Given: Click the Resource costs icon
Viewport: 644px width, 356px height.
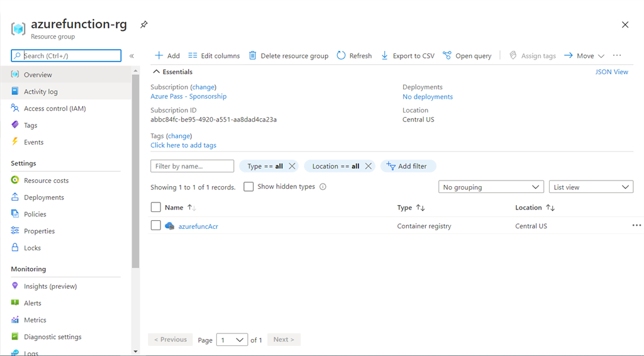Looking at the screenshot, I should [15, 180].
